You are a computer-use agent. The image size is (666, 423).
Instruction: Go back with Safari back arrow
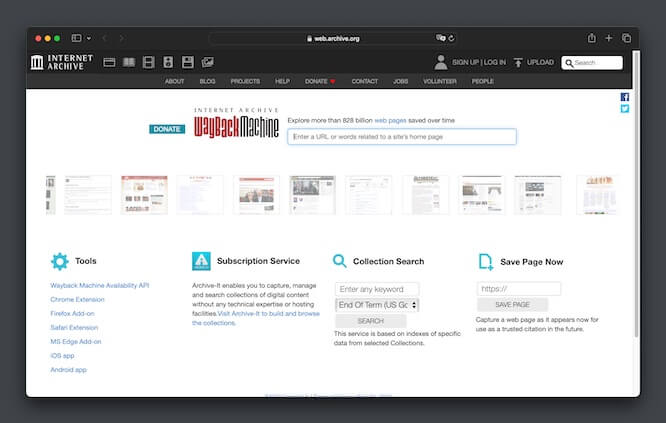click(x=104, y=38)
